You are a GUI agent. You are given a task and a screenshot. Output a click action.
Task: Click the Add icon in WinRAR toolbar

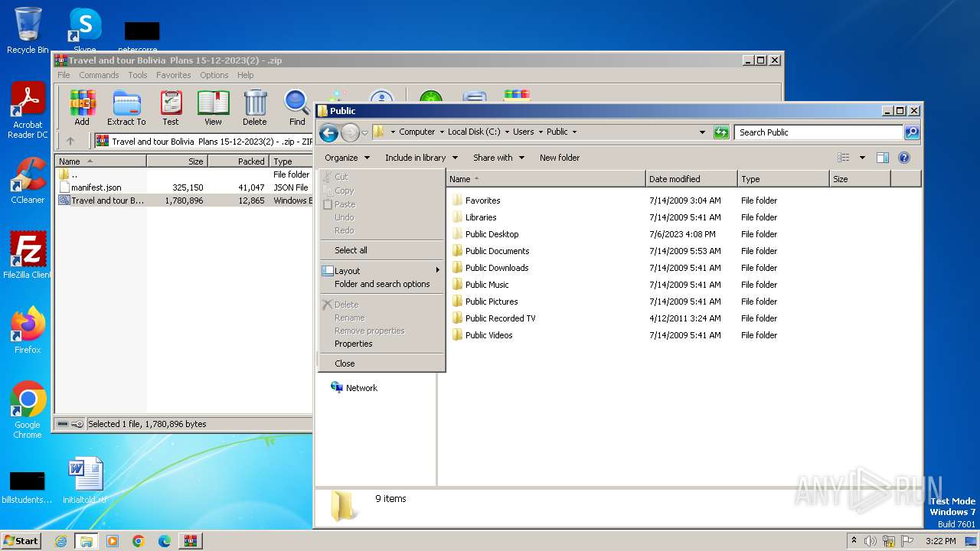point(82,106)
